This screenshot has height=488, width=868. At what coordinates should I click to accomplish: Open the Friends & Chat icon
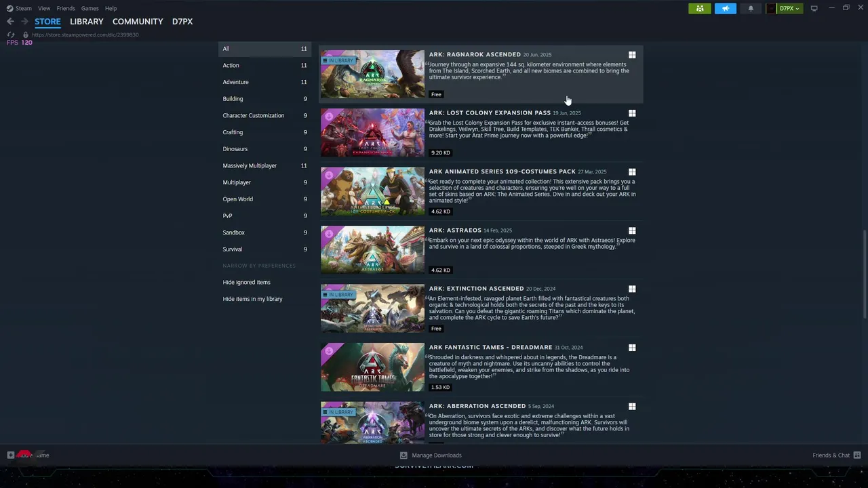857,455
